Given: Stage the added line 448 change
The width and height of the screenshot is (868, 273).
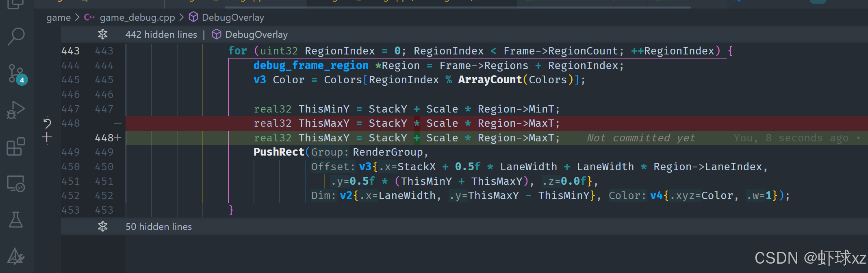Looking at the screenshot, I should click(x=47, y=137).
